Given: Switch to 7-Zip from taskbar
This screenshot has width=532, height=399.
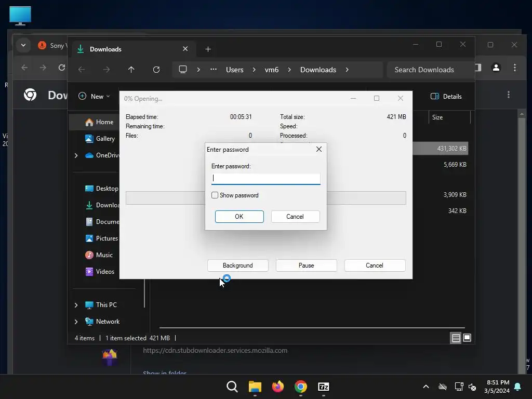Looking at the screenshot, I should coord(323,387).
